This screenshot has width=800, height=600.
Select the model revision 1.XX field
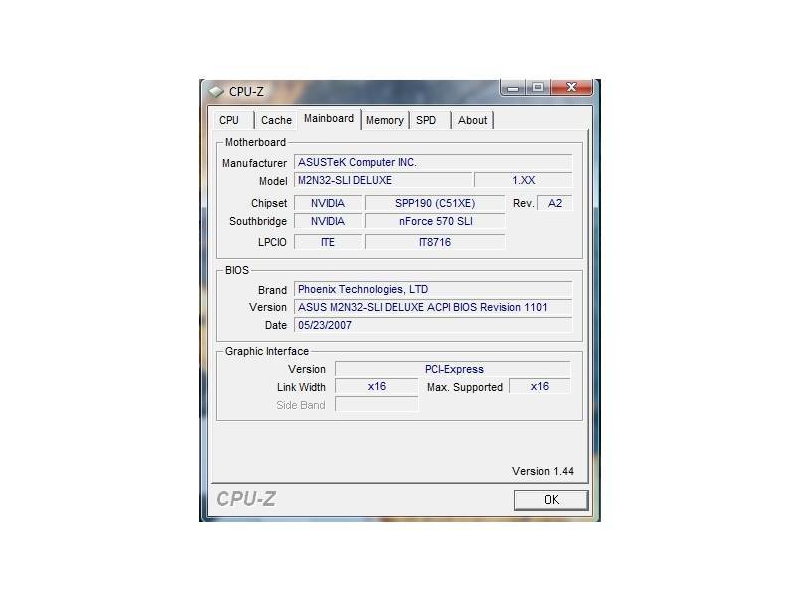pyautogui.click(x=523, y=180)
